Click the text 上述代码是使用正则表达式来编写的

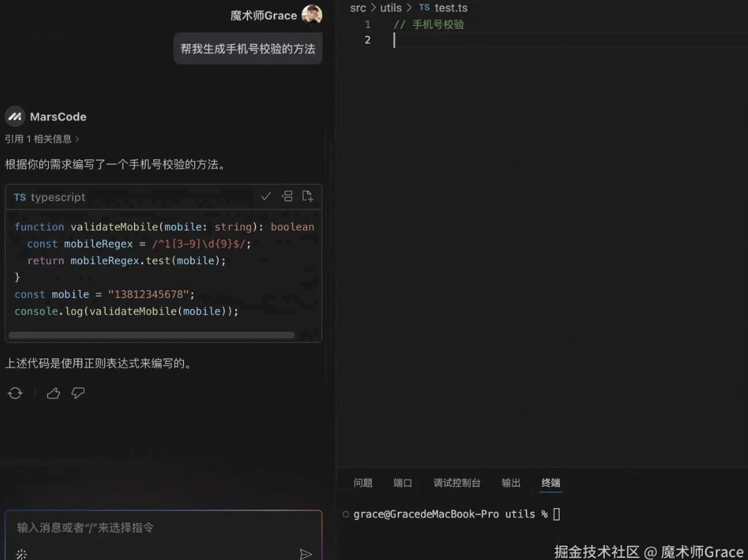click(99, 364)
